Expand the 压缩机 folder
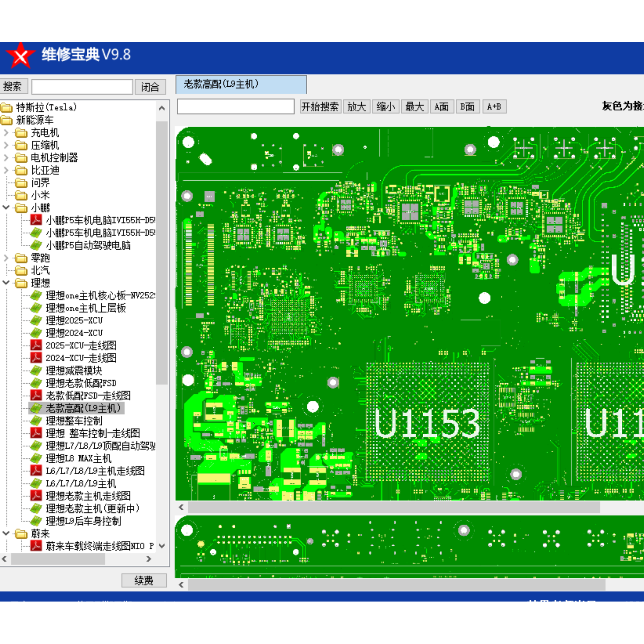This screenshot has width=644, height=644. (6, 145)
